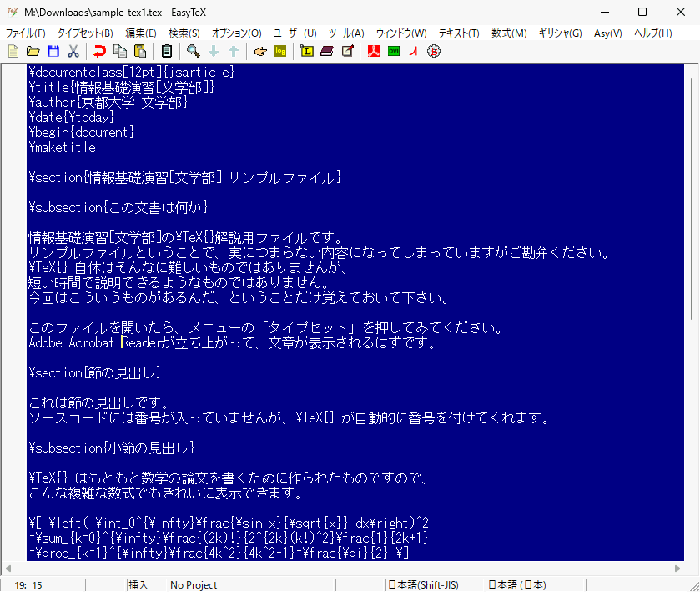Run typeset with the yellow L icon
700x592 pixels.
(307, 52)
